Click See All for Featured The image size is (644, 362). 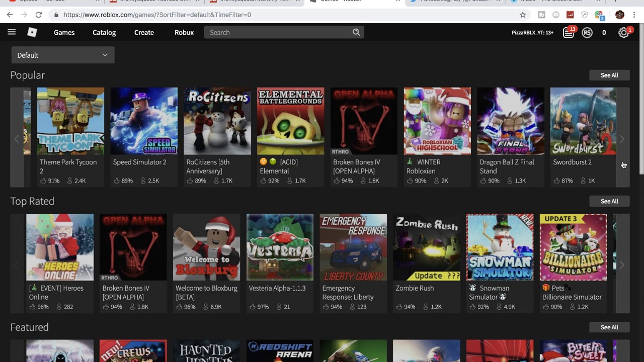click(609, 327)
